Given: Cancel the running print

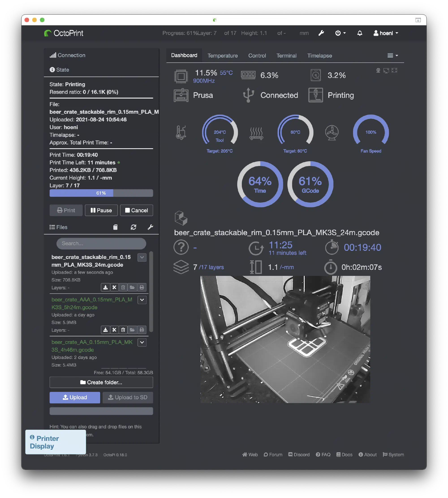Looking at the screenshot, I should (x=136, y=210).
